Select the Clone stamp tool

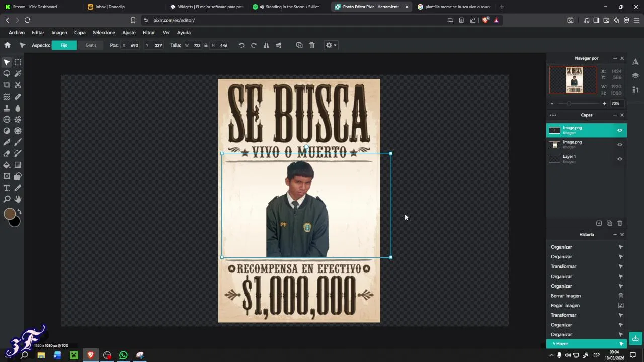tap(7, 108)
